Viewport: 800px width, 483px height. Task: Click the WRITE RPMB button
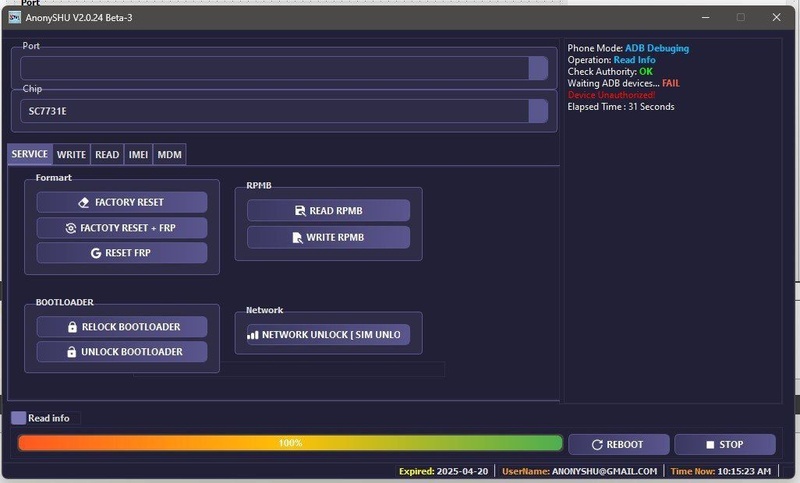click(329, 237)
